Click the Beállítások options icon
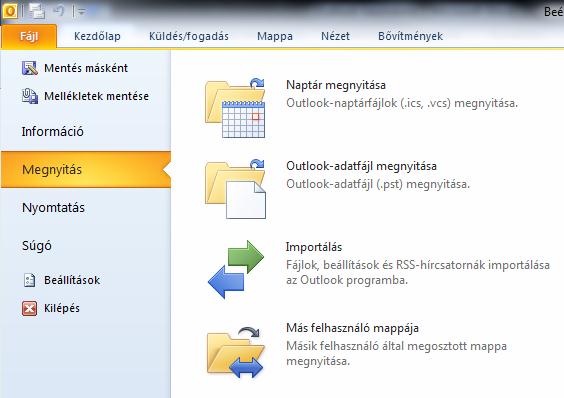The width and height of the screenshot is (564, 398). coord(29,280)
